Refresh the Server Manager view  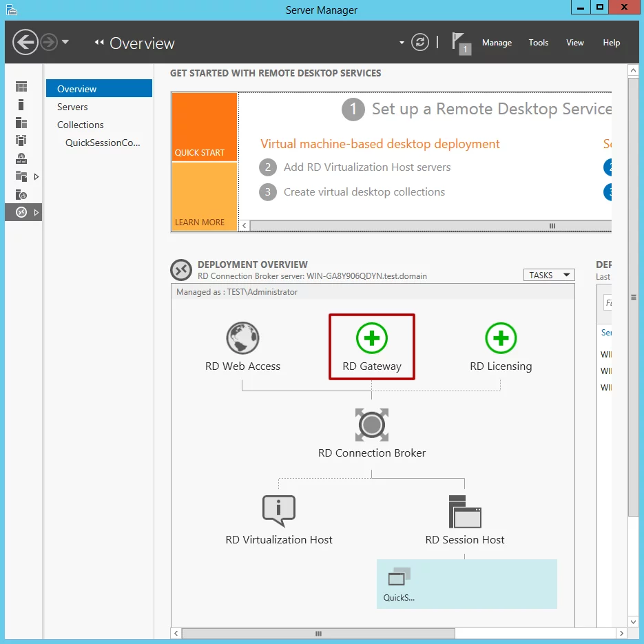tap(420, 43)
